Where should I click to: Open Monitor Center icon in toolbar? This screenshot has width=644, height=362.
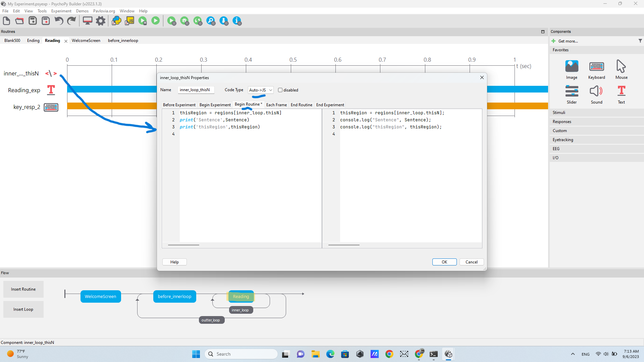point(88,21)
